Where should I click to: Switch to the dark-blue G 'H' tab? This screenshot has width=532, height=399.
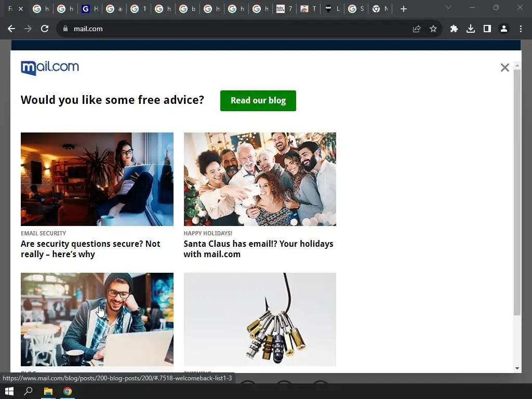click(90, 9)
